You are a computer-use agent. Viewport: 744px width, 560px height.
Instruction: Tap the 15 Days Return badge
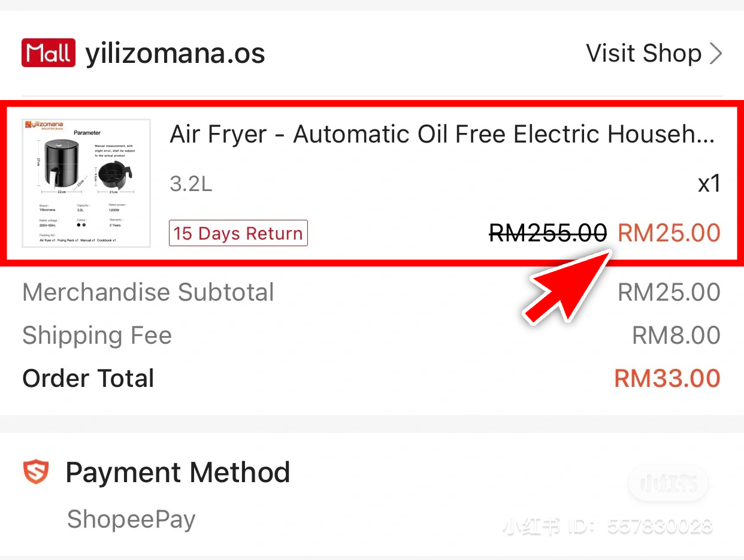tap(238, 233)
